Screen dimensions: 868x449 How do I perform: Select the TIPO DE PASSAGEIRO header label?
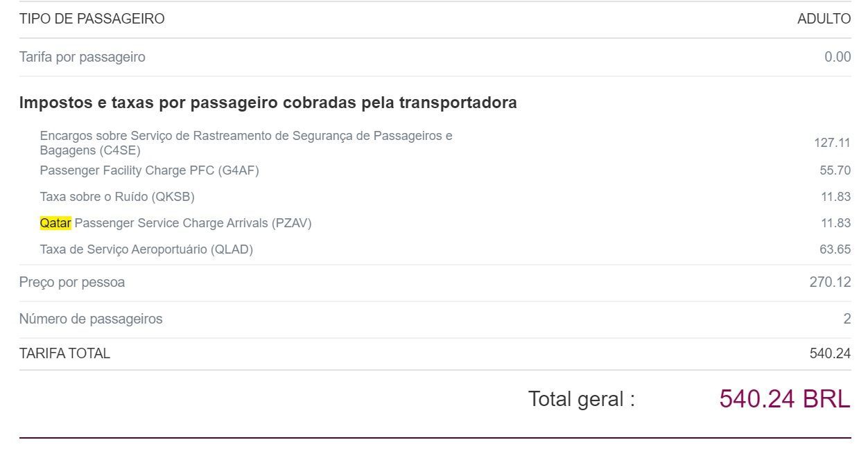click(92, 19)
